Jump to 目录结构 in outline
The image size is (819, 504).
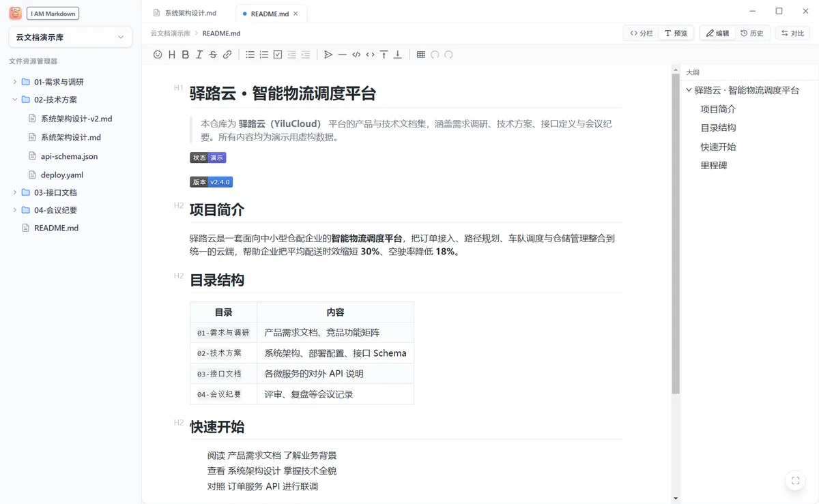tap(718, 128)
